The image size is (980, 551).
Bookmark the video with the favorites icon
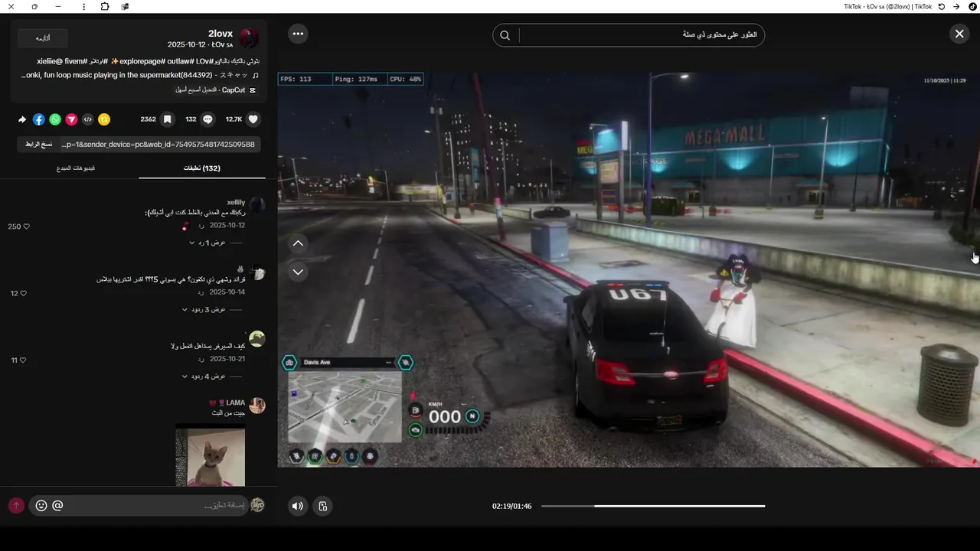click(167, 119)
